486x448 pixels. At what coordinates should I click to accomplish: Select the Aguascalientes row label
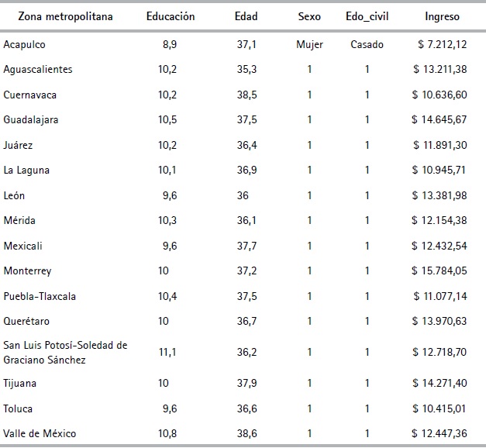click(38, 70)
